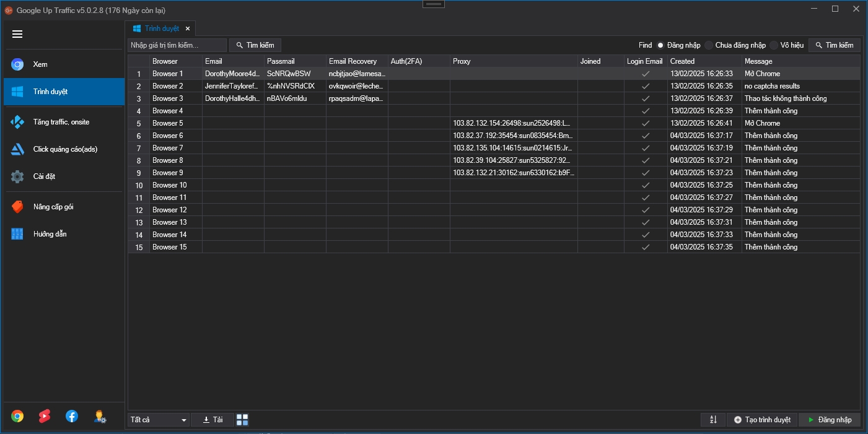Click the Tạo trình duyệt button

coord(761,420)
